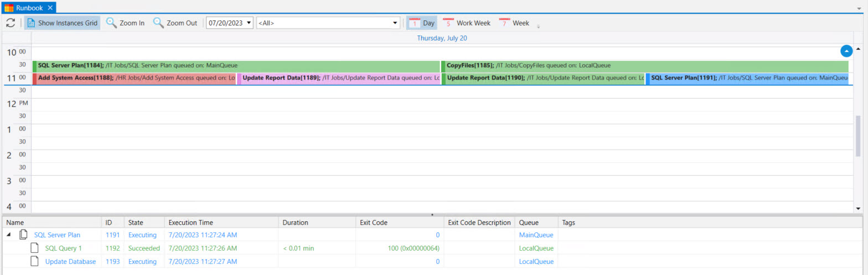Sort by Queue column header

[536, 222]
